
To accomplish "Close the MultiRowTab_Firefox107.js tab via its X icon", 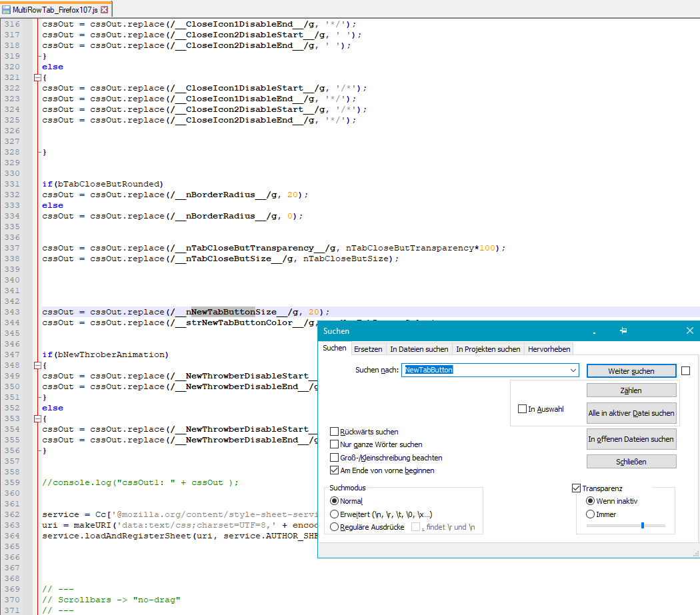I will click(105, 10).
